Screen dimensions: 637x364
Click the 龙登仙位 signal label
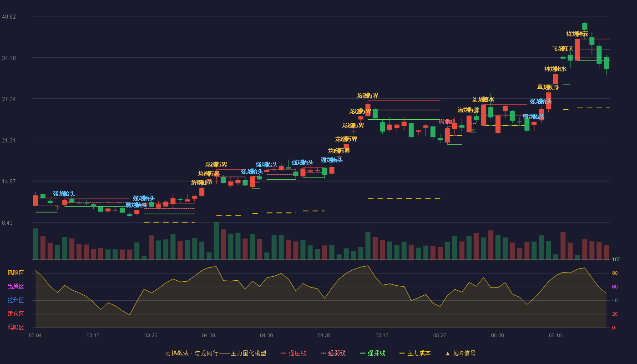point(202,183)
